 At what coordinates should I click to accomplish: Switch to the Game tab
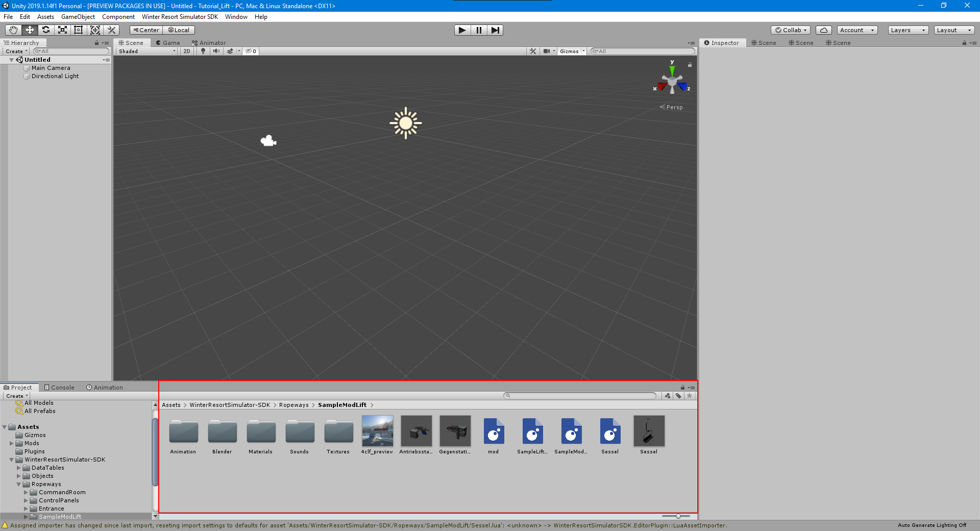pos(168,43)
